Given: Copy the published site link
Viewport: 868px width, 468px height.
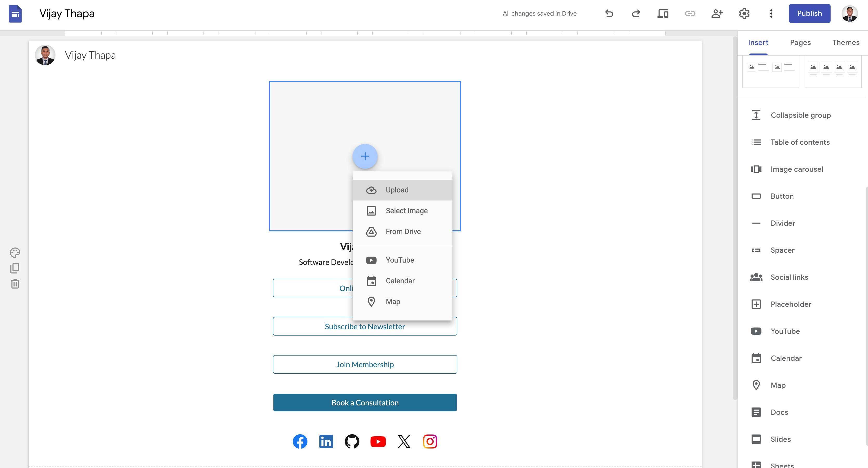Looking at the screenshot, I should 690,14.
